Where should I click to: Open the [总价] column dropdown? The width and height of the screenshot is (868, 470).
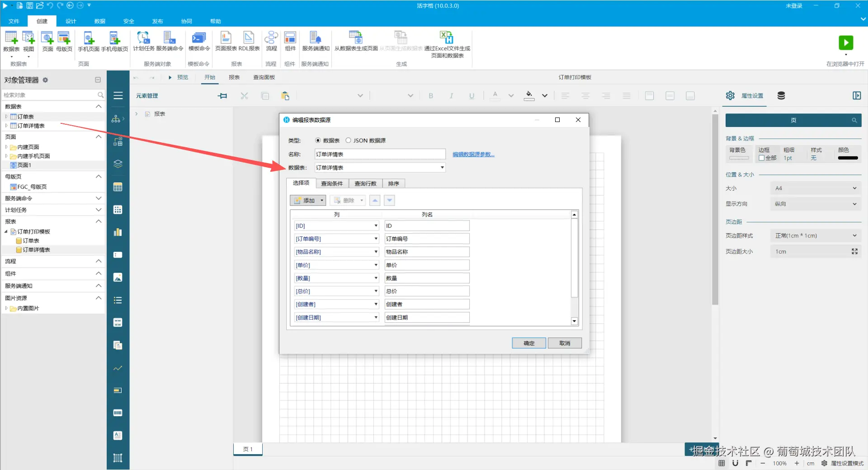click(376, 291)
